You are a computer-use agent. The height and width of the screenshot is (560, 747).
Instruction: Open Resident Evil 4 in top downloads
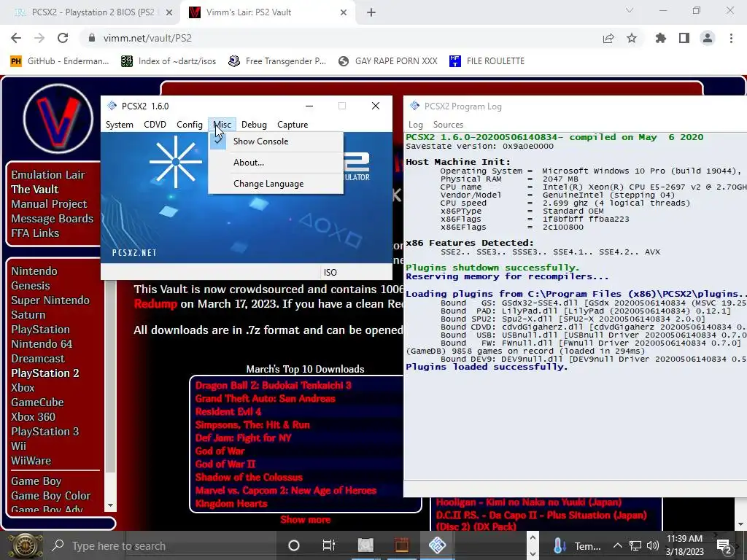[x=228, y=411]
